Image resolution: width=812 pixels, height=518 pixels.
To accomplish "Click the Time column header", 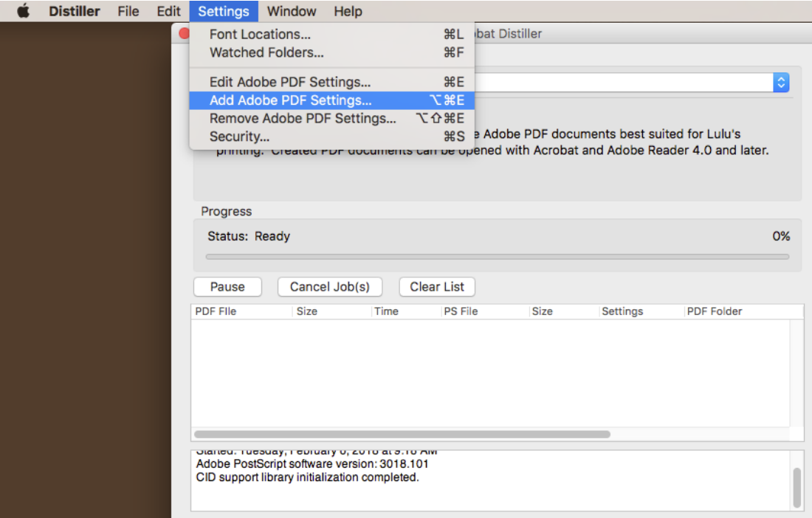I will [407, 311].
